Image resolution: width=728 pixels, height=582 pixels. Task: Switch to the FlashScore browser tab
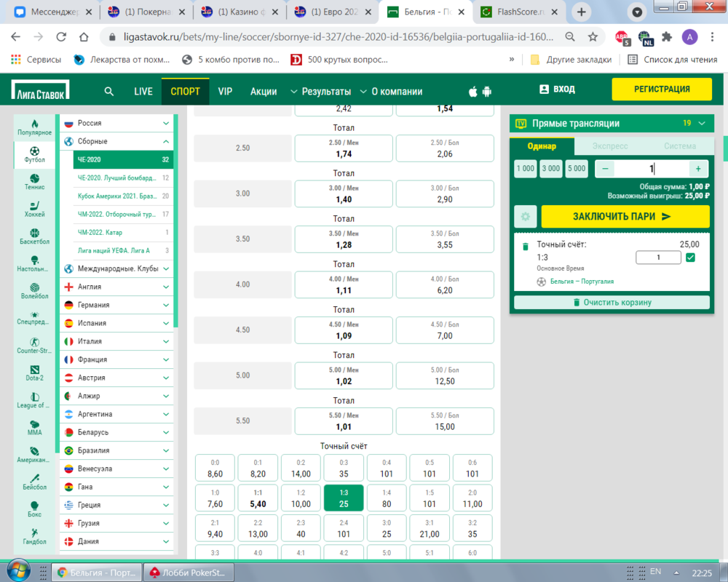pos(520,12)
